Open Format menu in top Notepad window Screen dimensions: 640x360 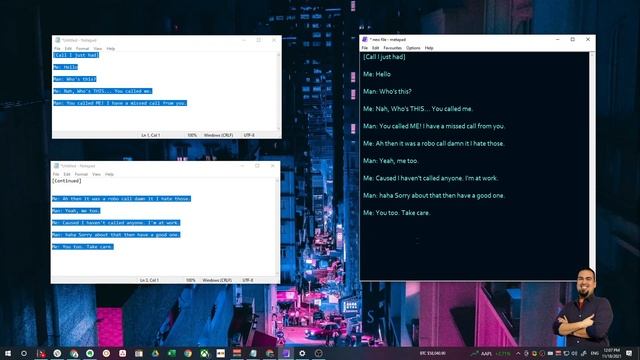point(82,49)
